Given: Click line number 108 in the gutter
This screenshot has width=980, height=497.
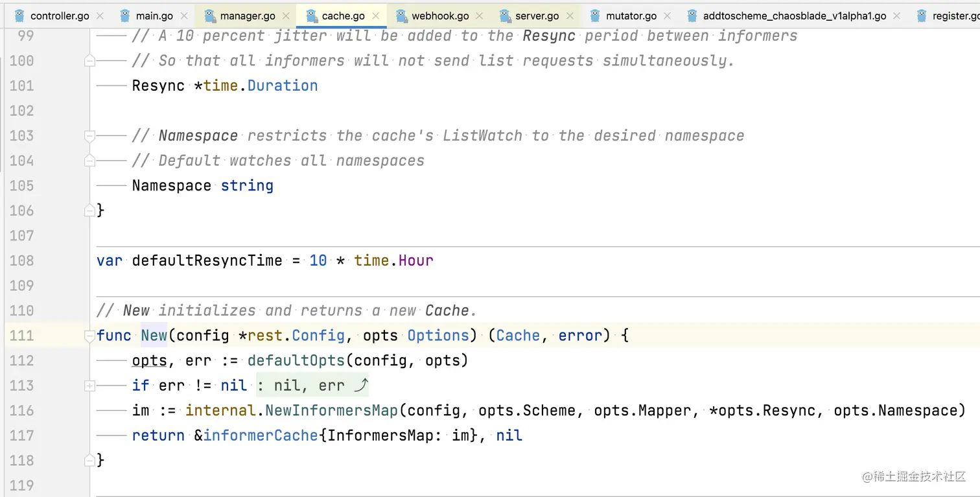Looking at the screenshot, I should coord(21,260).
